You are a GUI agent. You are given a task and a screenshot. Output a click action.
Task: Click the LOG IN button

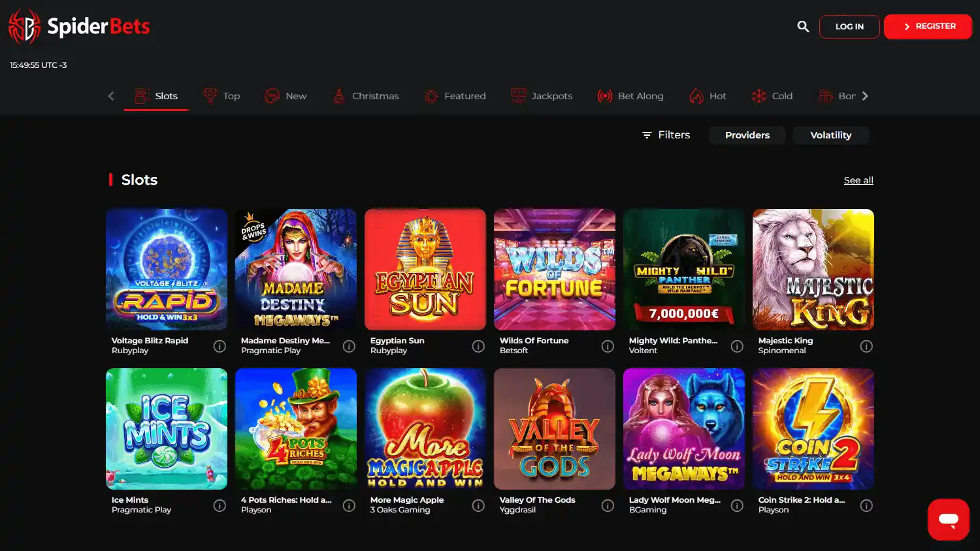click(x=849, y=27)
